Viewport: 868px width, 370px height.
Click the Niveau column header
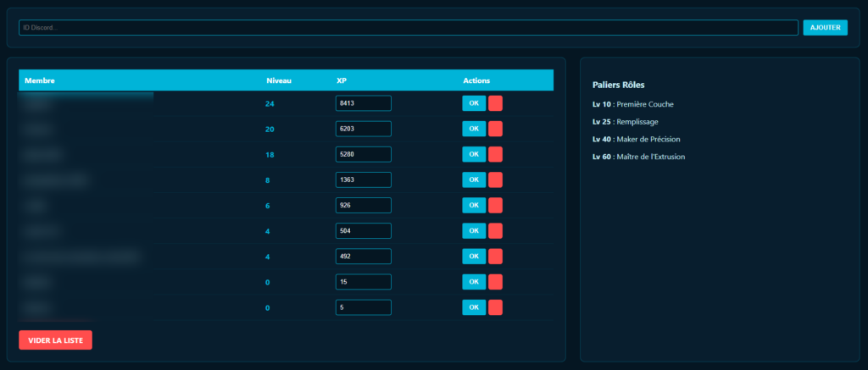[x=279, y=80]
